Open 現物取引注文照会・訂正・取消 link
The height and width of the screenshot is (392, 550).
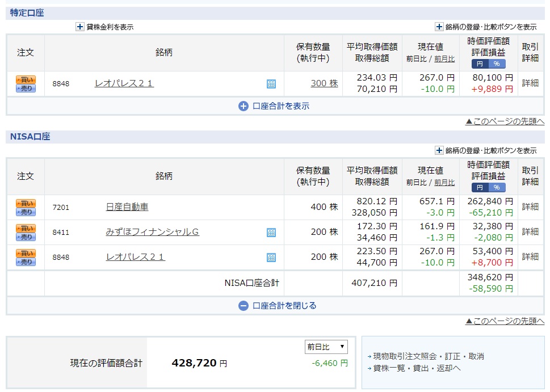429,356
